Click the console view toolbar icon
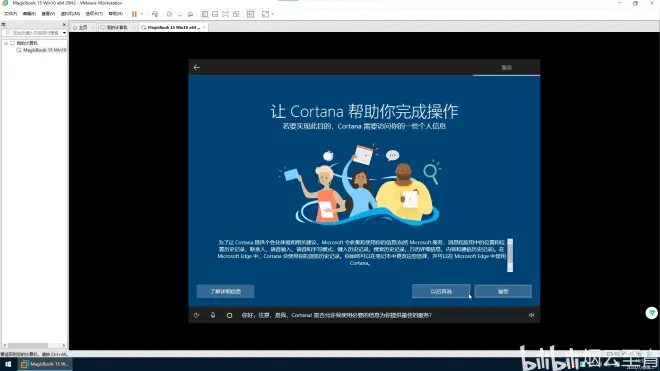This screenshot has width=660, height=371. 250,14
